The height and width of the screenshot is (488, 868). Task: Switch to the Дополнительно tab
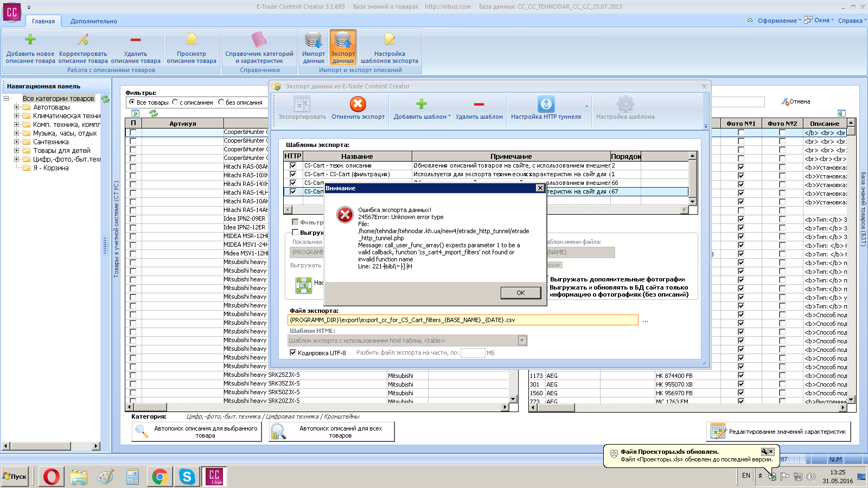tap(94, 21)
